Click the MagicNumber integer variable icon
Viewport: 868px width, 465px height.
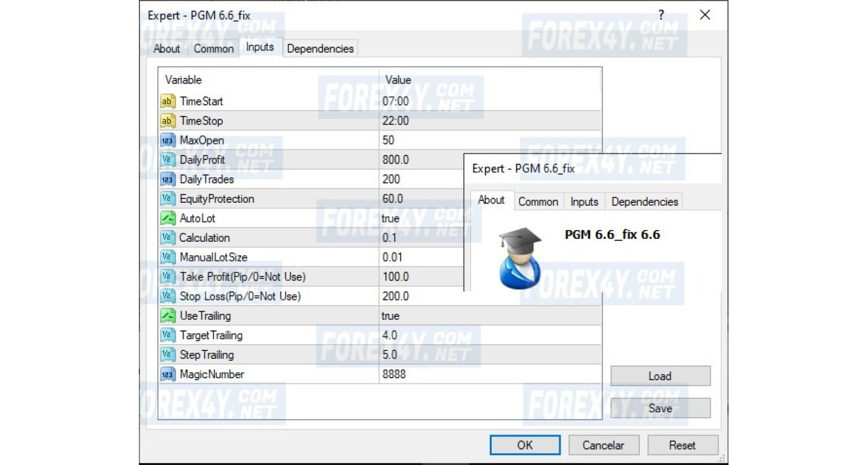tap(168, 374)
